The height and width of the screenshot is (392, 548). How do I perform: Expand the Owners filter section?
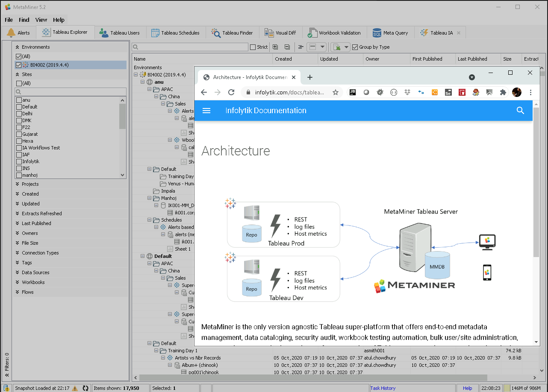point(18,233)
